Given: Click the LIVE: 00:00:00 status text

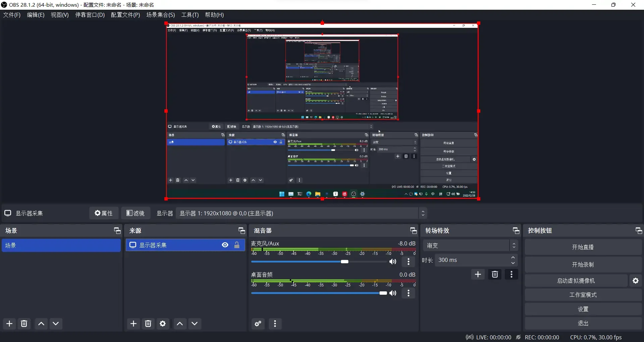Looking at the screenshot, I should pyautogui.click(x=494, y=337).
